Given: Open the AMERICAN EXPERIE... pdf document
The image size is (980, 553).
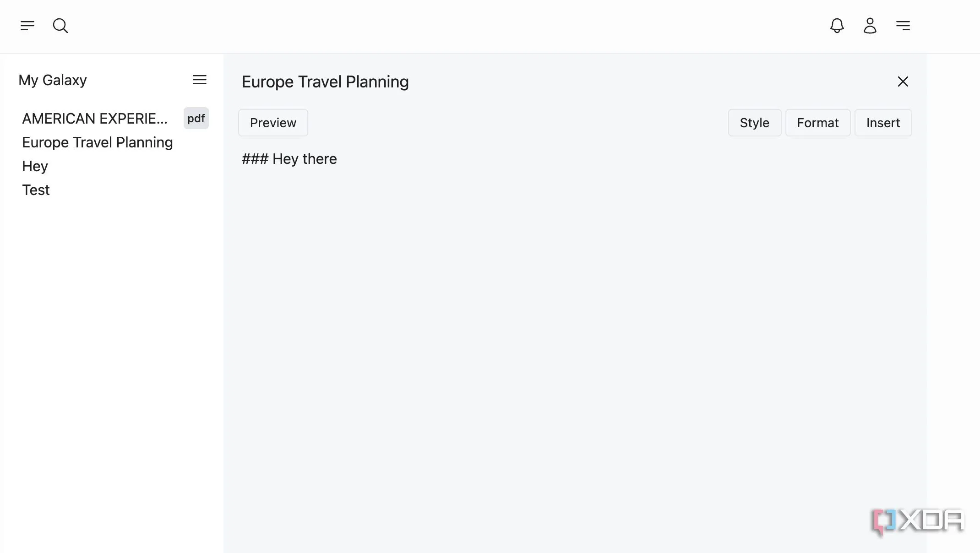Looking at the screenshot, I should (x=95, y=119).
